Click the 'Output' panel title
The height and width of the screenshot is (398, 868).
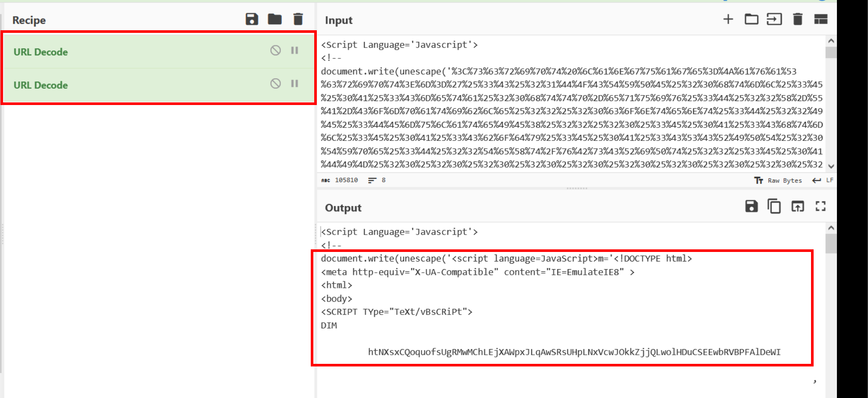click(343, 208)
